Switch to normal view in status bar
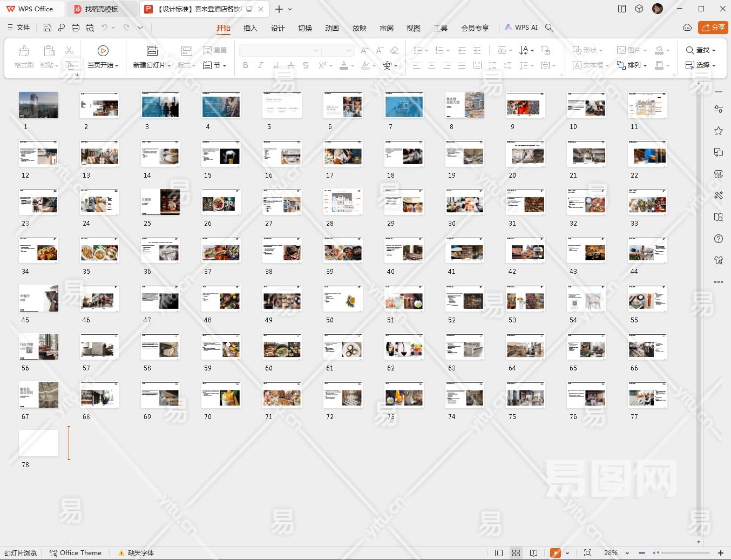 pyautogui.click(x=499, y=553)
